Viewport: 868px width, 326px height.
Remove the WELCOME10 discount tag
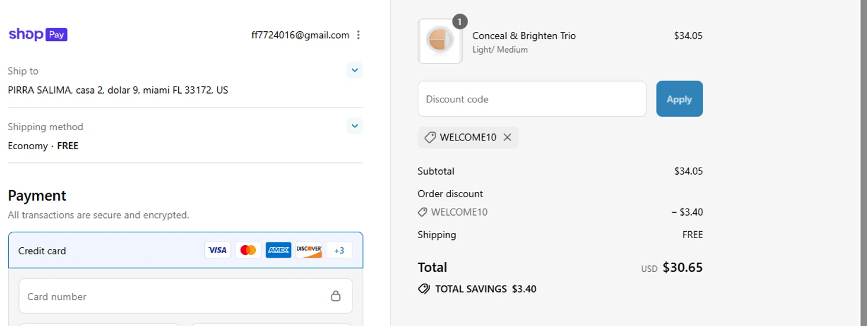pos(507,138)
